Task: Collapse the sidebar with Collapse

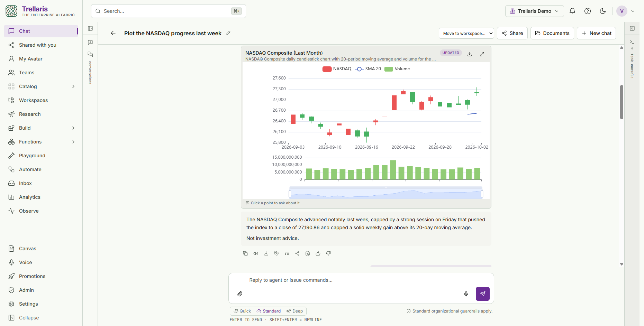Action: coord(41,318)
